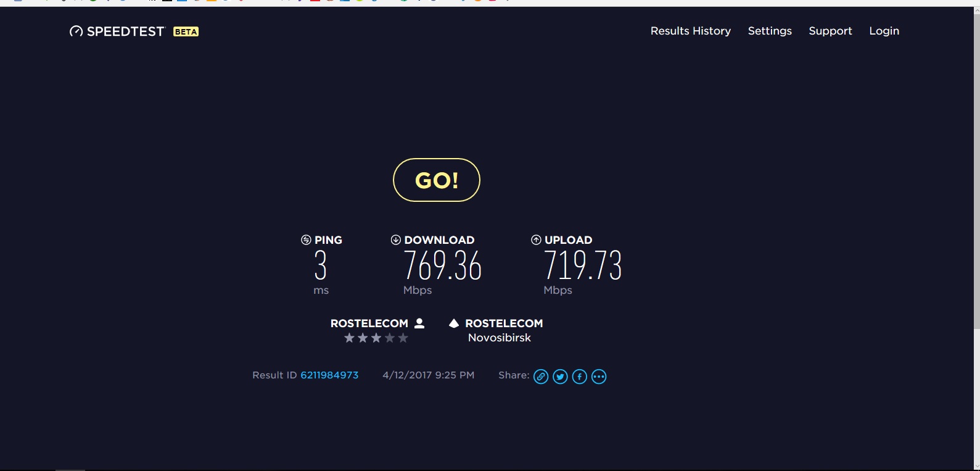Rate the provider four stars
This screenshot has width=980, height=471.
click(x=390, y=338)
